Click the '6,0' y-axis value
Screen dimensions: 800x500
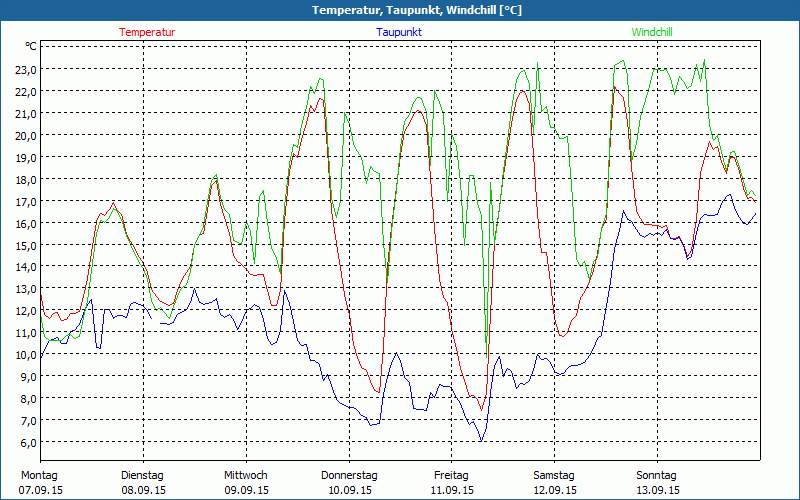point(28,442)
